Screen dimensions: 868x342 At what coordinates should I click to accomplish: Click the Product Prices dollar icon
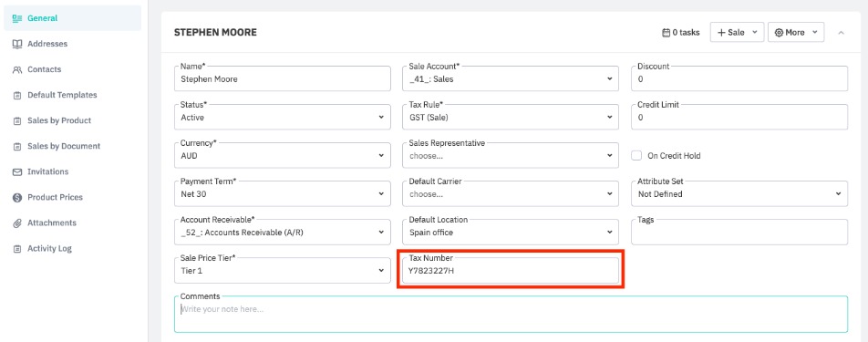coord(17,198)
